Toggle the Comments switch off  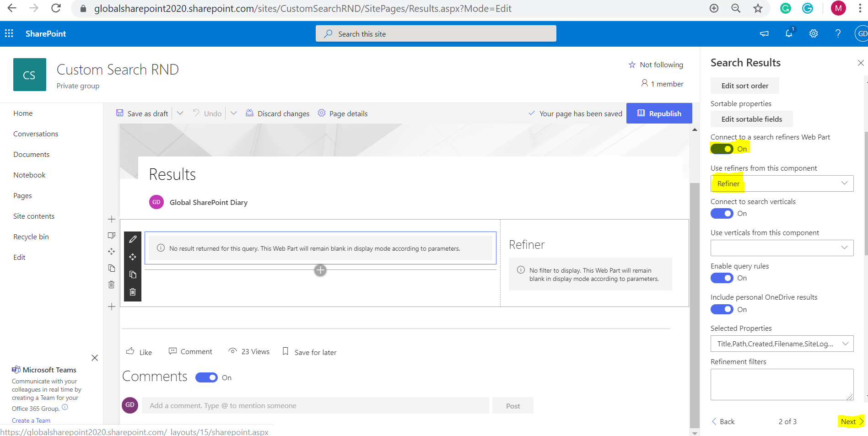pos(206,377)
